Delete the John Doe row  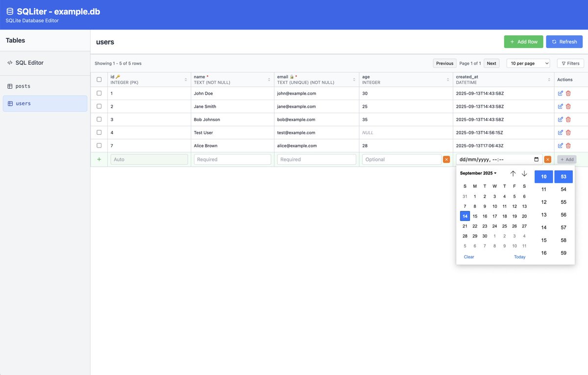click(568, 93)
